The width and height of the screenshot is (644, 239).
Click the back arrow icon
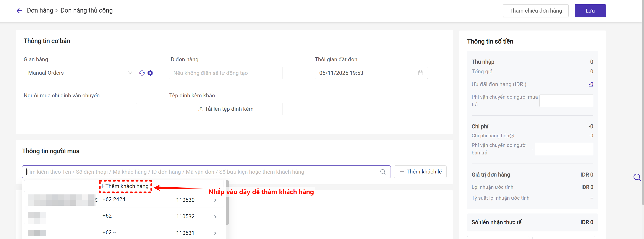tap(19, 10)
